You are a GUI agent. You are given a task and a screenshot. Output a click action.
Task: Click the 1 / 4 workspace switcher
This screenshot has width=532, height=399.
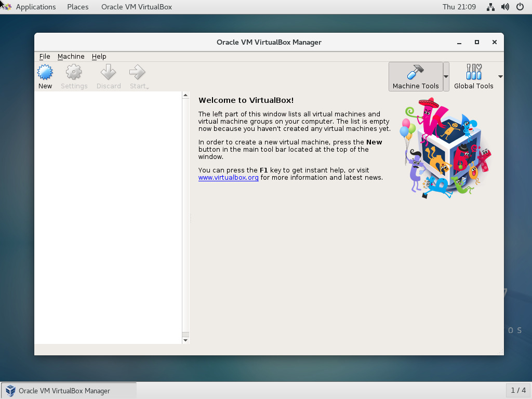click(x=518, y=391)
